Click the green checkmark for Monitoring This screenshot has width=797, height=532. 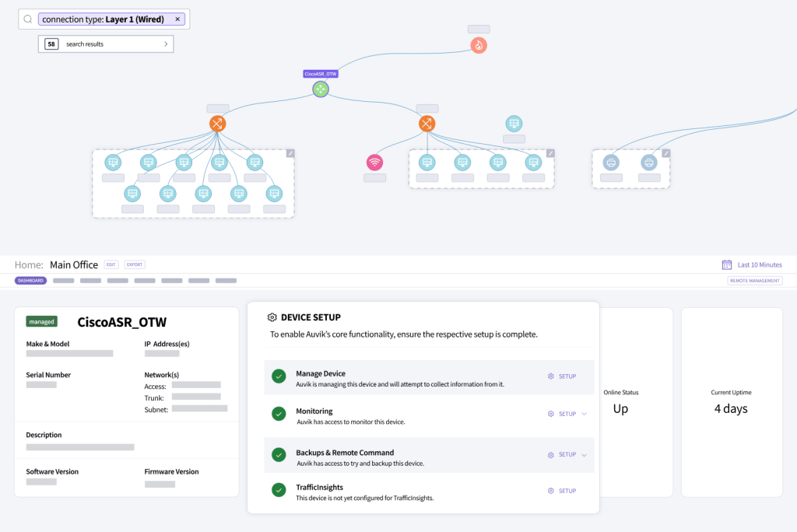coord(279,414)
